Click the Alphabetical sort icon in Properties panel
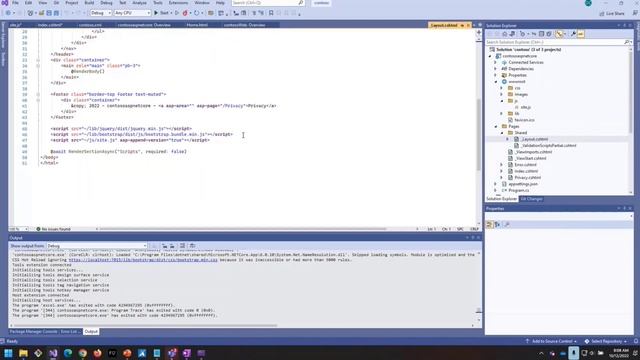Viewport: 640px width, 360px height. (x=497, y=224)
